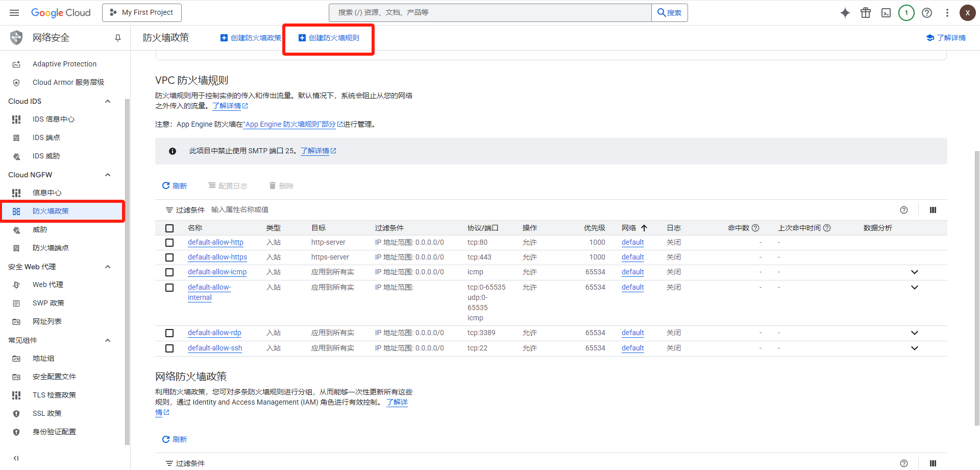Open column display options in VPC rules table
This screenshot has height=470, width=980.
[933, 210]
